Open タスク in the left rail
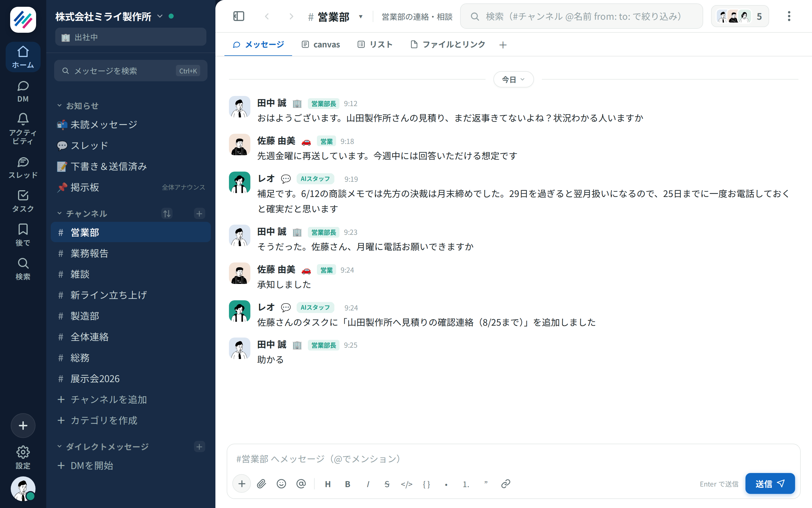 (x=23, y=201)
